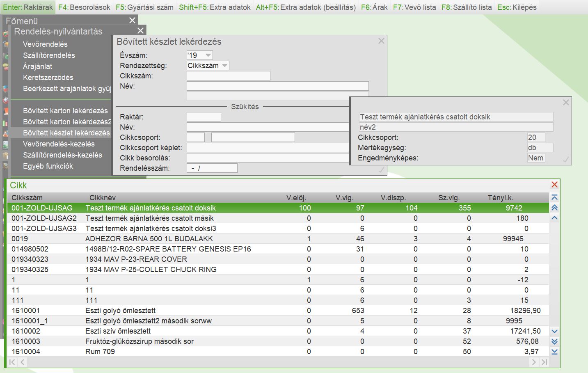Confirm the Bővített készlet lekérdezés form checkmark

(x=381, y=169)
